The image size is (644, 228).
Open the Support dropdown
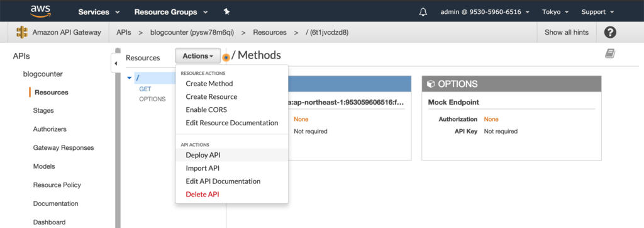click(597, 12)
